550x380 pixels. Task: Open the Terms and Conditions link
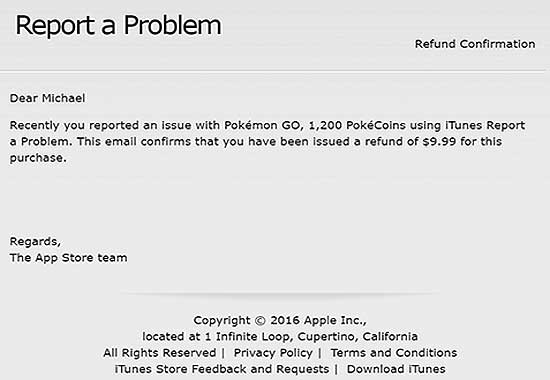394,353
